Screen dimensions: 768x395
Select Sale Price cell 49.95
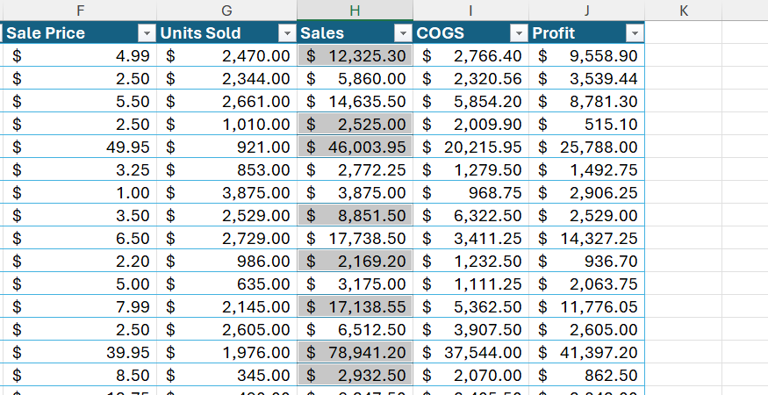click(80, 147)
